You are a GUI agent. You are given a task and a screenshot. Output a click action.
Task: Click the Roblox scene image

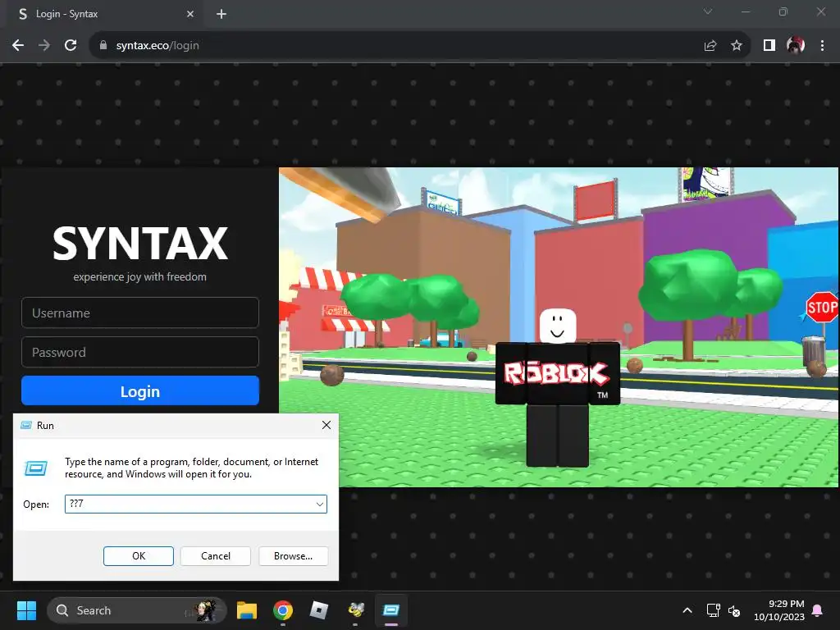click(558, 327)
